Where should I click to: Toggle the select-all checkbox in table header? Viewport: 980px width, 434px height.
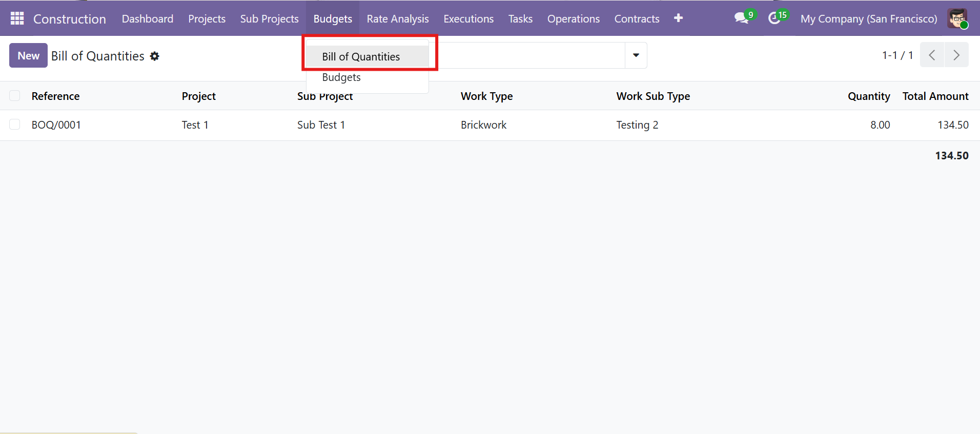15,96
